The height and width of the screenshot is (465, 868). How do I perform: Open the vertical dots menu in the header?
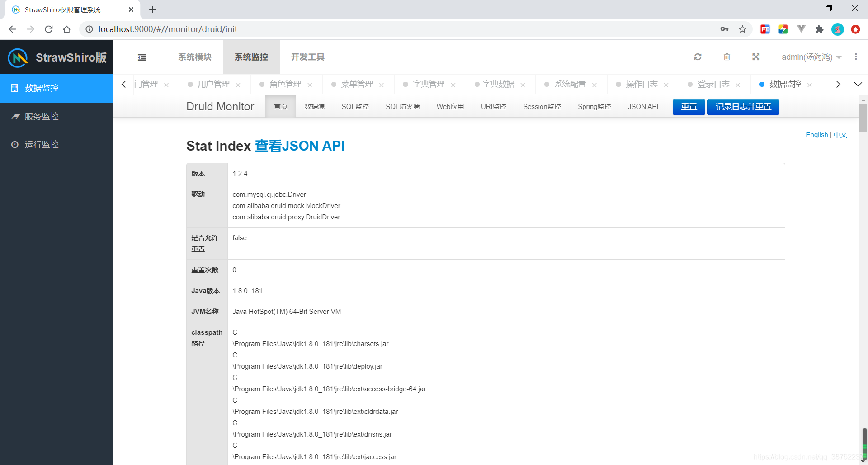click(x=856, y=57)
